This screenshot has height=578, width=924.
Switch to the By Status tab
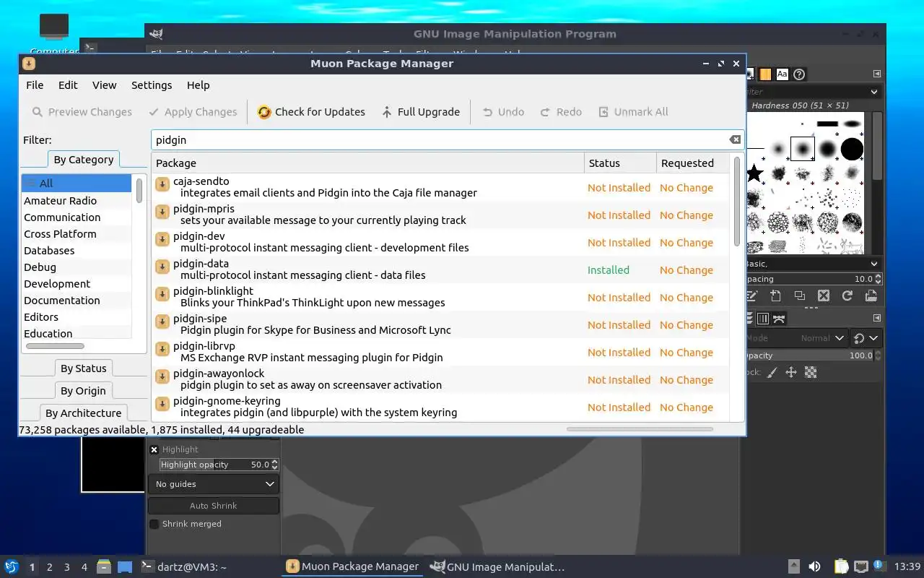(x=84, y=368)
